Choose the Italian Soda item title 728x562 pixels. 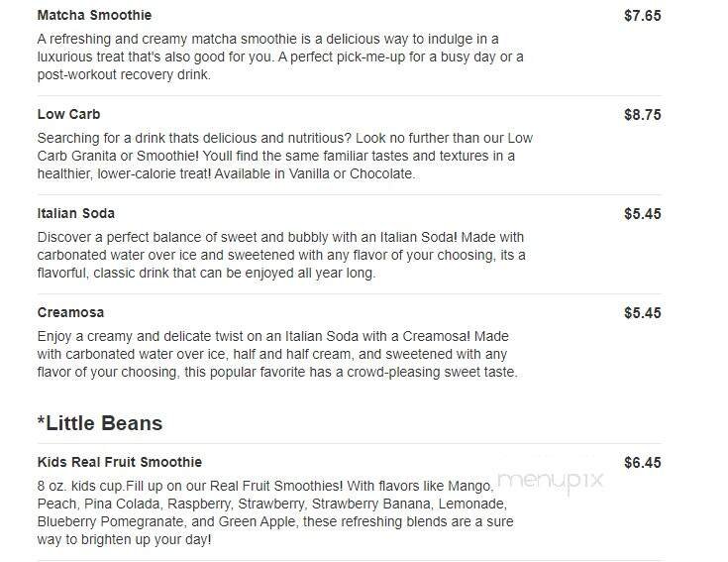point(76,214)
